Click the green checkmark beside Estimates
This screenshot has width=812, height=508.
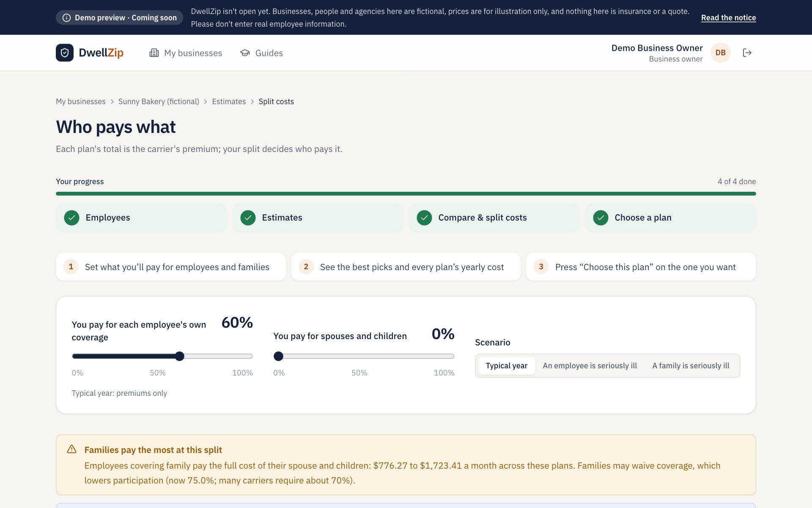pyautogui.click(x=248, y=218)
